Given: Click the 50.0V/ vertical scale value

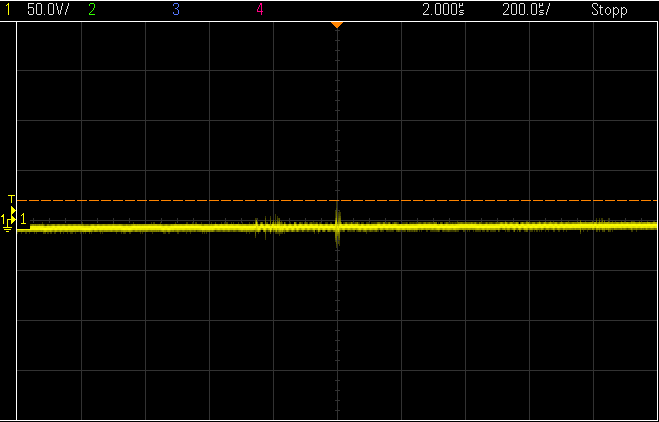Looking at the screenshot, I should pyautogui.click(x=48, y=10).
